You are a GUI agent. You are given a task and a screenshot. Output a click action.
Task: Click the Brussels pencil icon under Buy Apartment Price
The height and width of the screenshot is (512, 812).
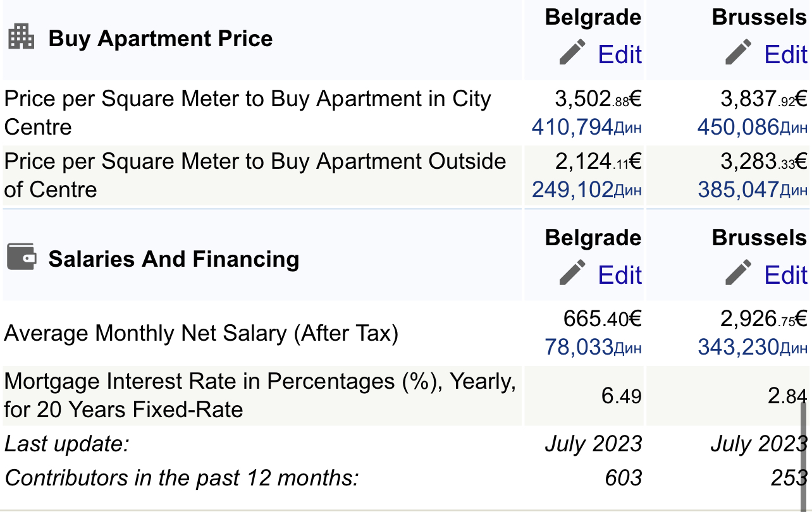coord(739,52)
